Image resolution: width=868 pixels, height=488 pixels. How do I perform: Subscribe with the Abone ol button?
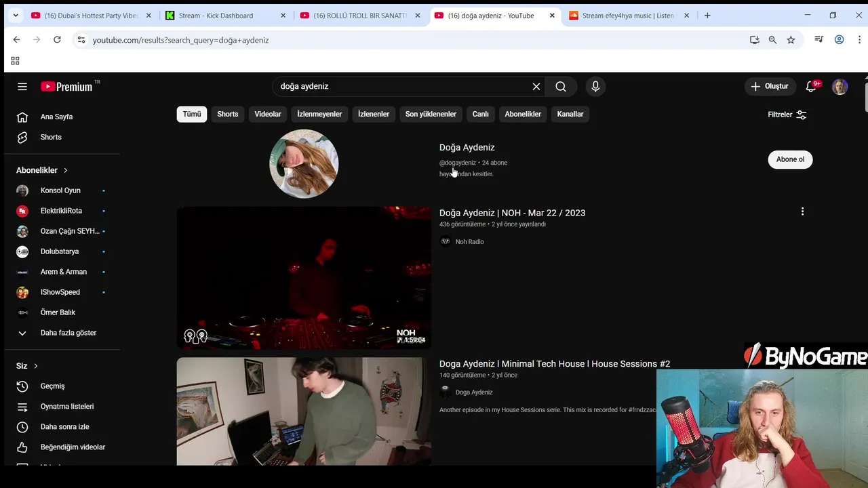coord(790,159)
